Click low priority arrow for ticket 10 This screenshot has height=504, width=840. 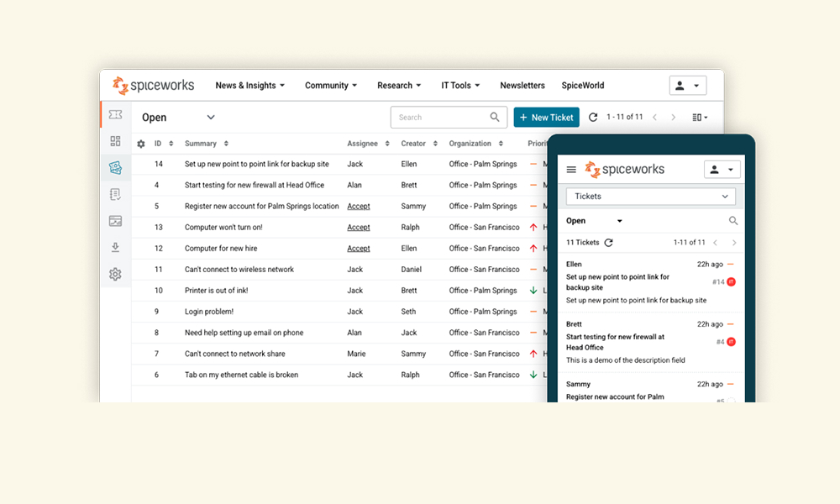tap(533, 291)
